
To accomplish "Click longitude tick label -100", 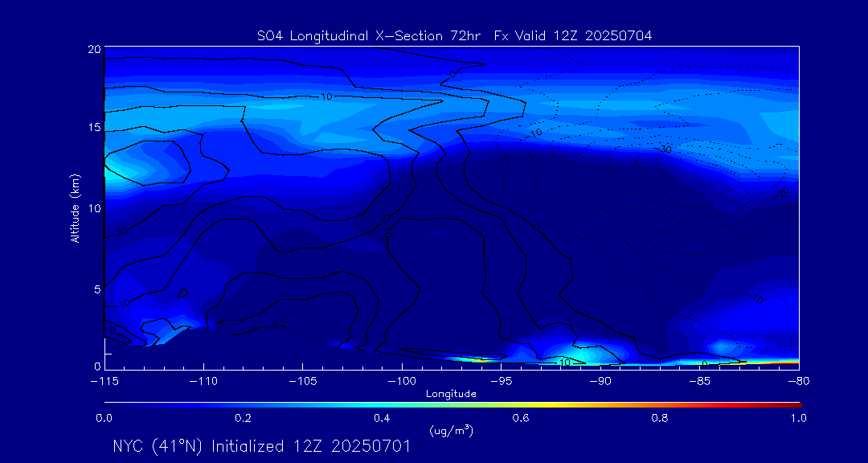I will point(402,382).
